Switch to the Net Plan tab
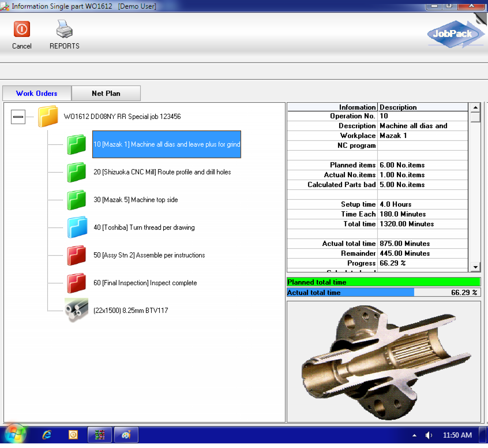Viewport: 488px width, 448px height. click(x=106, y=93)
